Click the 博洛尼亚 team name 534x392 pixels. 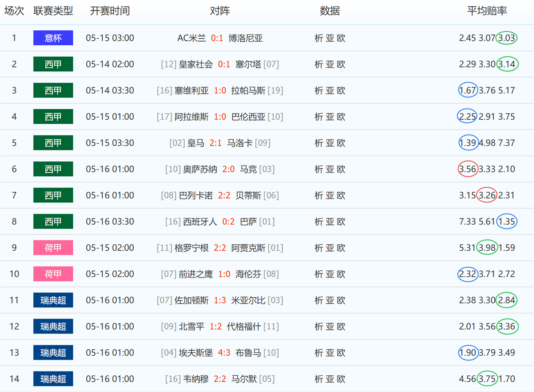(x=245, y=38)
